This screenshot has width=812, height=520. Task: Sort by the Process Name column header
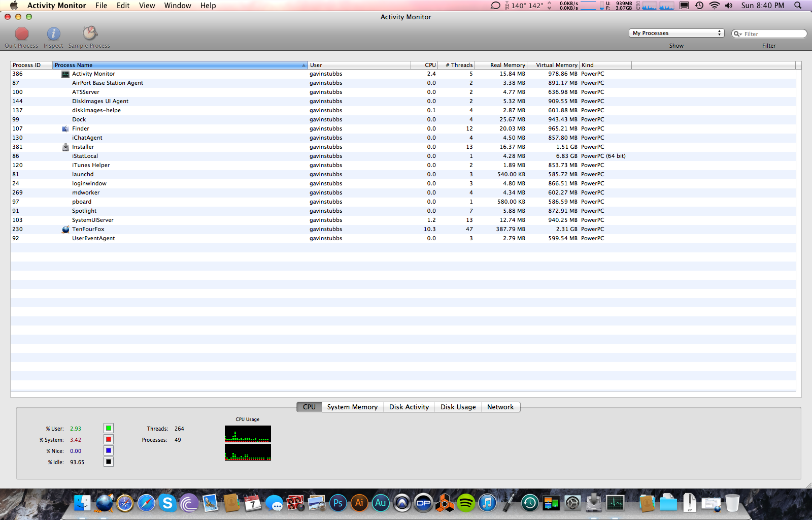[180, 65]
